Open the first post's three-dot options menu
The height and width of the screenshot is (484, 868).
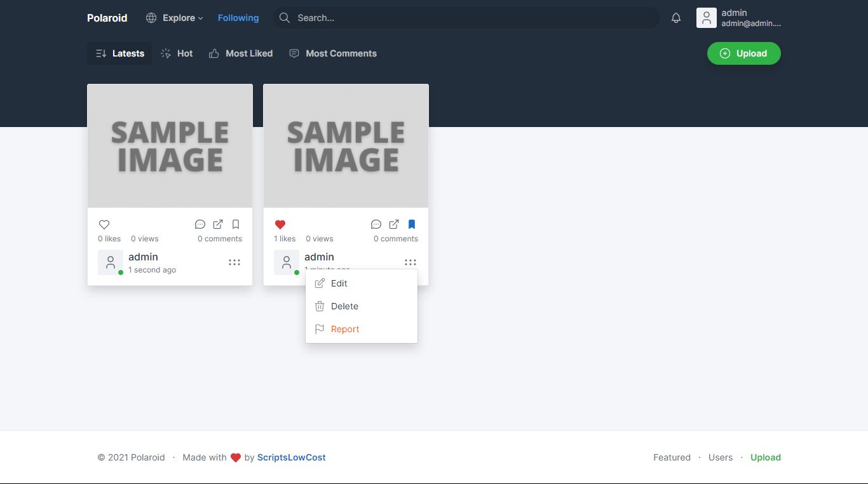234,262
